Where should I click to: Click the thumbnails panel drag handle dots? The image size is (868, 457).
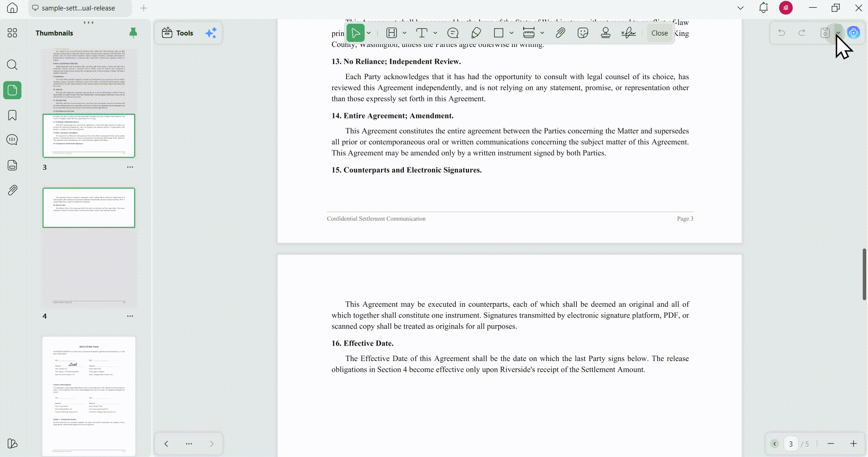tap(89, 22)
